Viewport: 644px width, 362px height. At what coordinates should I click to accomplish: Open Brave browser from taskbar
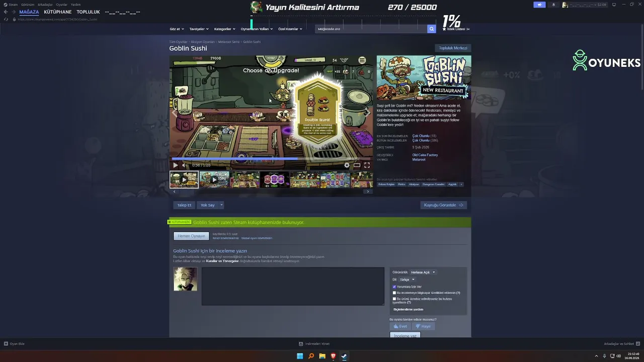pyautogui.click(x=333, y=356)
